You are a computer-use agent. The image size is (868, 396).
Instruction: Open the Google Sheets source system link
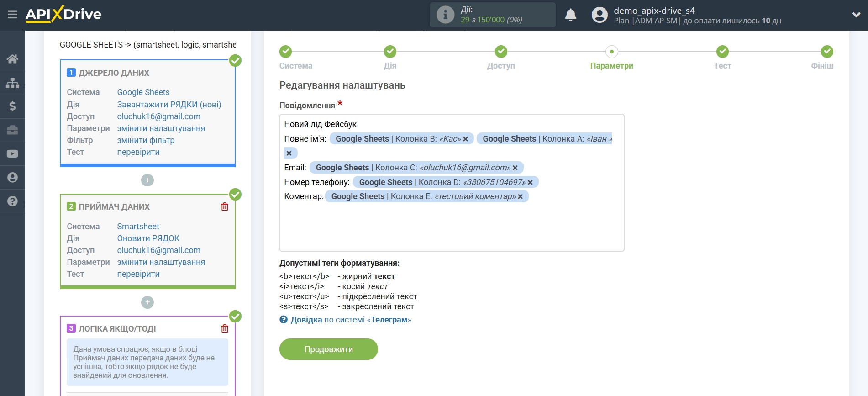pyautogui.click(x=143, y=92)
